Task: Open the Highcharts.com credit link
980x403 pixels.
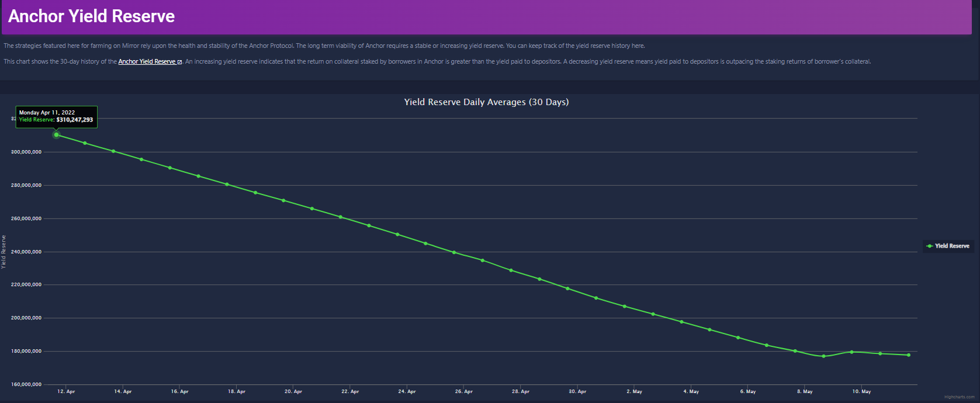Action: (x=959, y=397)
